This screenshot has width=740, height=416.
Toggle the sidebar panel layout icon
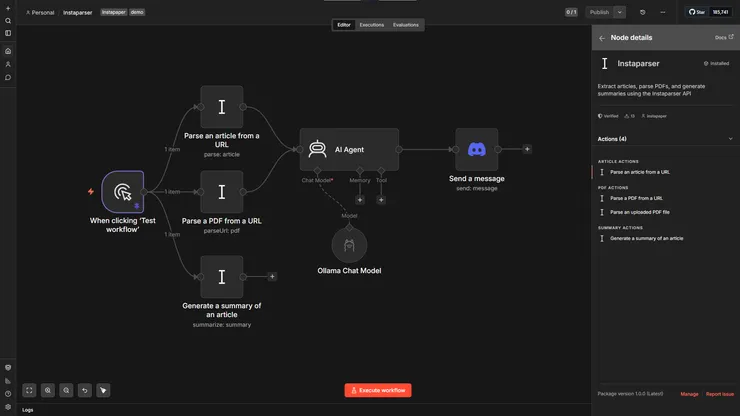pyautogui.click(x=8, y=33)
